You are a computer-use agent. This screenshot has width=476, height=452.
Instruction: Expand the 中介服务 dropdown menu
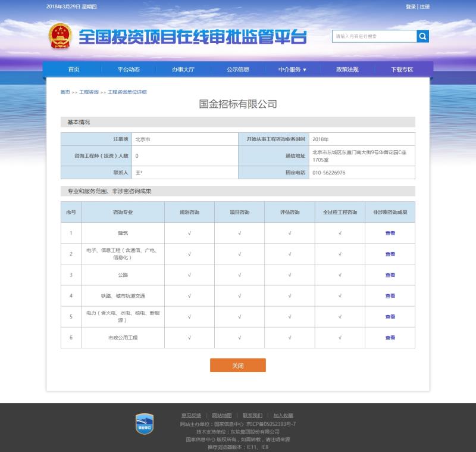pos(292,70)
